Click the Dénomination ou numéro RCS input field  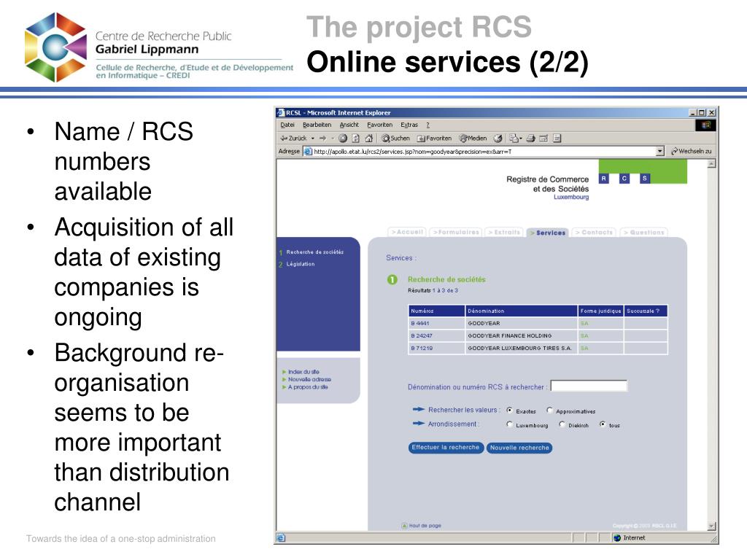(589, 386)
